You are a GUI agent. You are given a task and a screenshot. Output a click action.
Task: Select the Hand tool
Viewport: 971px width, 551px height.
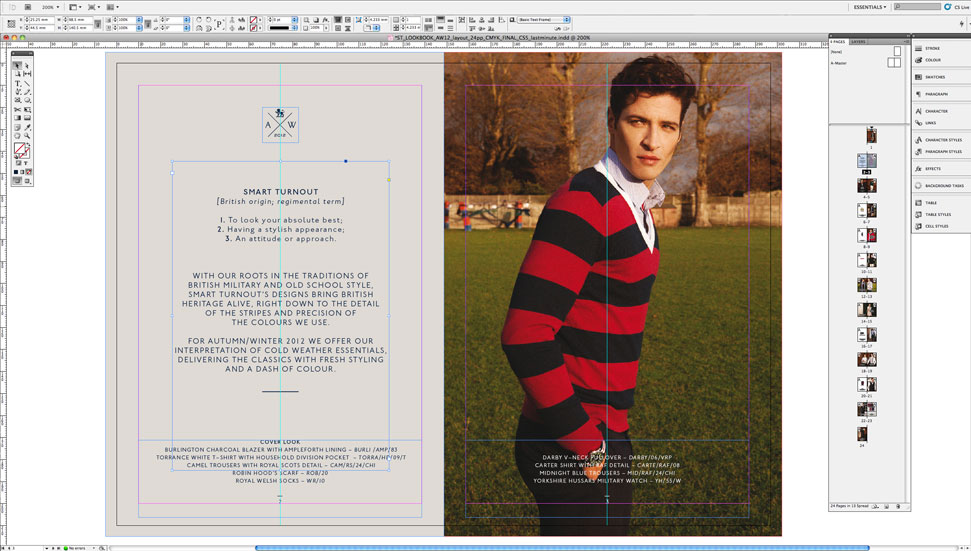(17, 136)
